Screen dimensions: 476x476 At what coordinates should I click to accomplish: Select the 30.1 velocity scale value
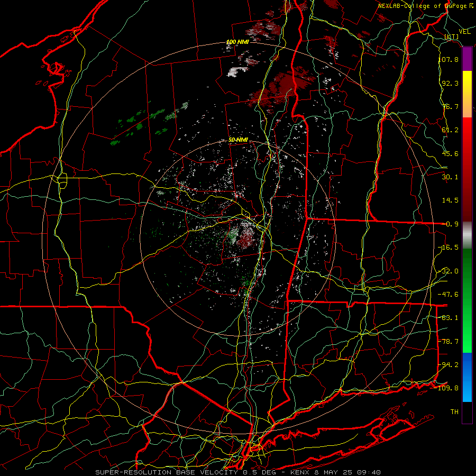tap(450, 177)
